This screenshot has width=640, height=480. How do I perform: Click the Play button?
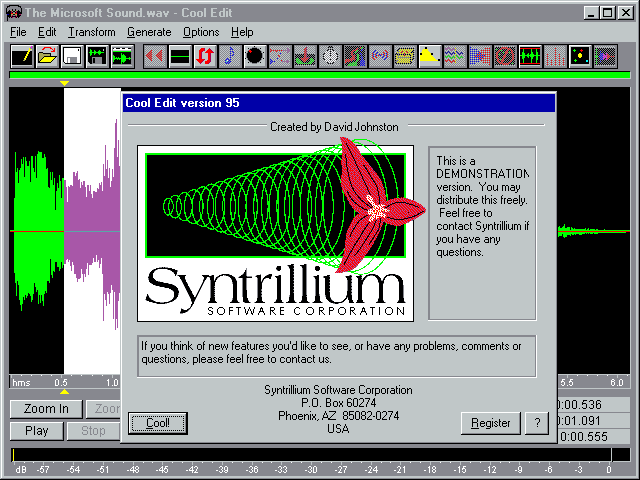pos(37,431)
